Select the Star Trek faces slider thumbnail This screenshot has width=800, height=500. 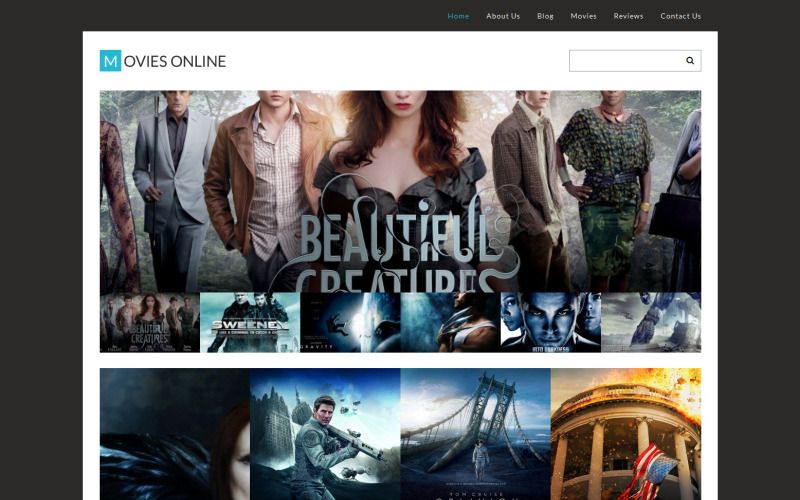tap(551, 322)
